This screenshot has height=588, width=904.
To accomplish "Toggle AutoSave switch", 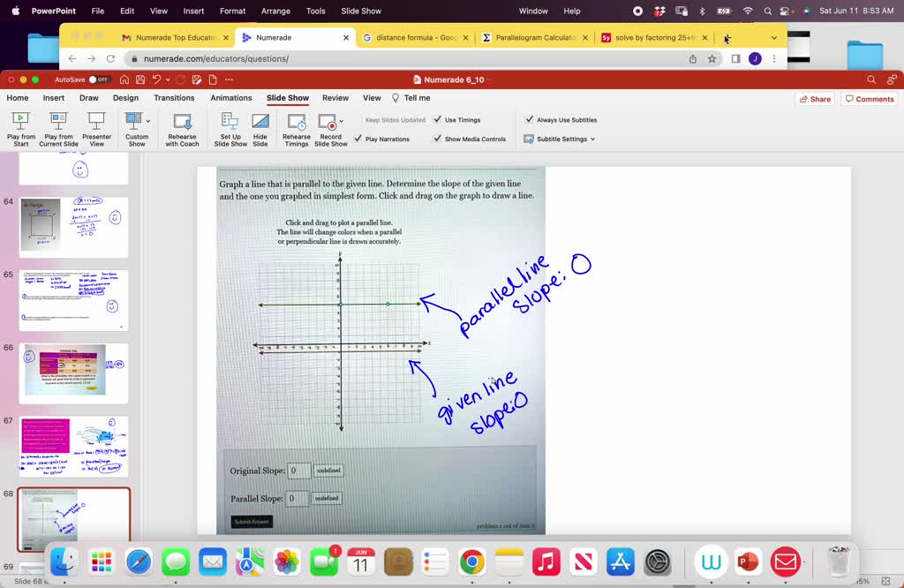I will pos(99,79).
